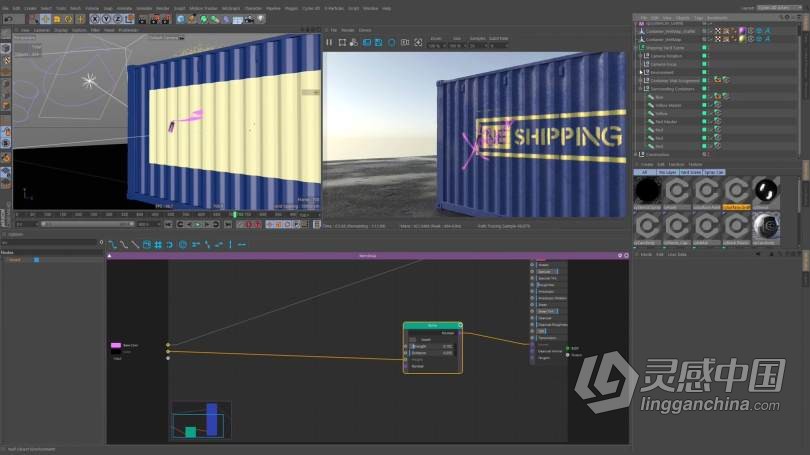
Task: Select the green Bump node title
Action: click(432, 325)
